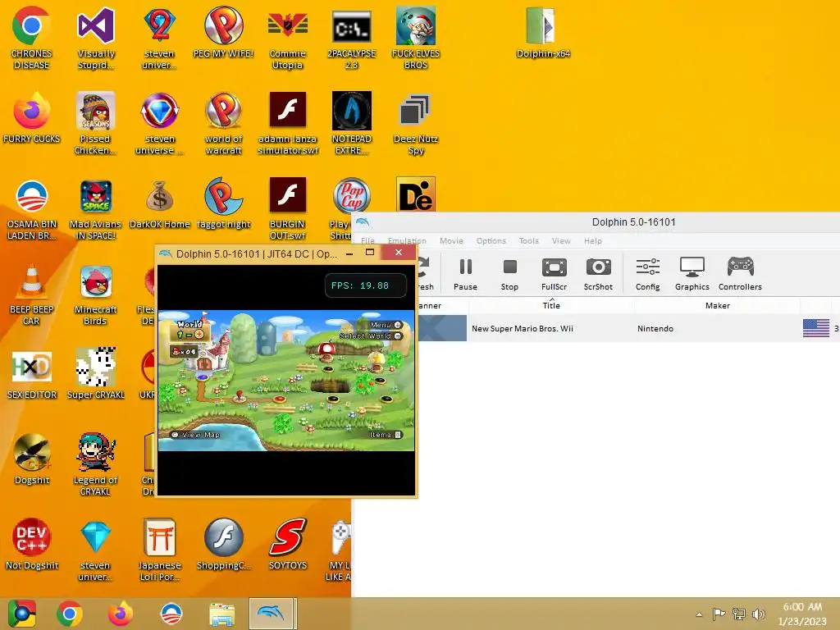Minimize the Dolphin game render window
840x630 pixels.
349,253
